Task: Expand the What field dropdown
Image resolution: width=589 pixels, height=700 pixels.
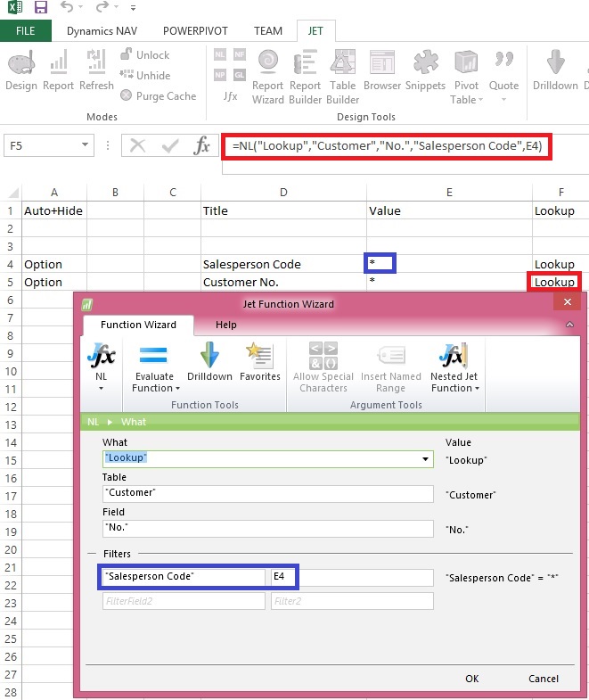Action: pos(425,459)
